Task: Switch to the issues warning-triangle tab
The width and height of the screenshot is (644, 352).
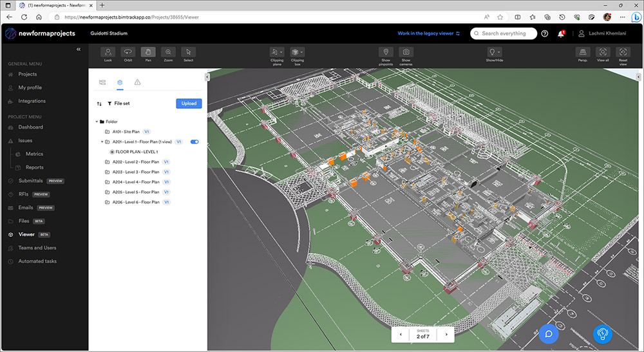Action: coord(137,82)
